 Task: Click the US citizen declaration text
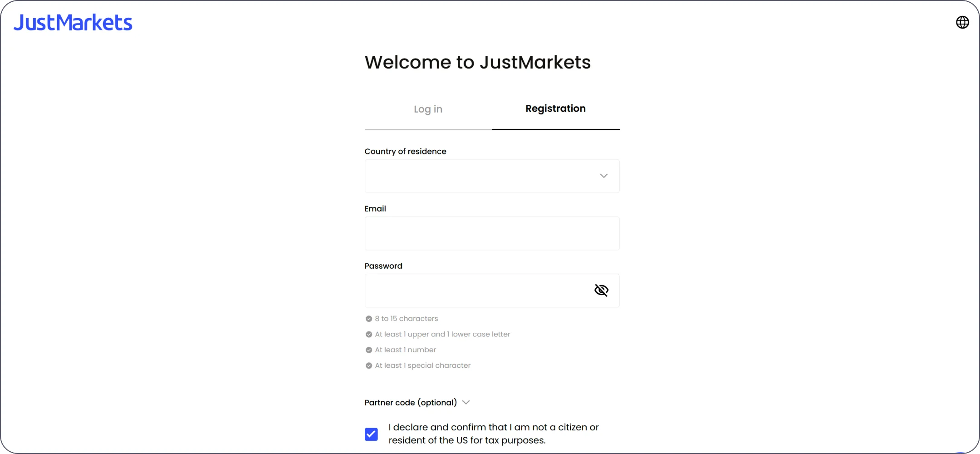click(x=494, y=434)
